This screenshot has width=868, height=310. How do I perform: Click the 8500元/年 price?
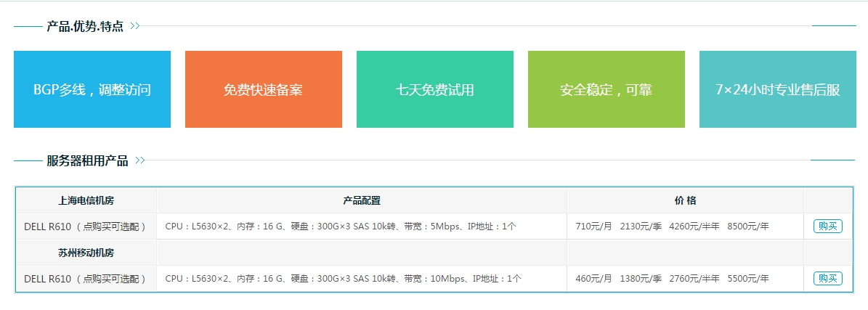[x=748, y=227]
